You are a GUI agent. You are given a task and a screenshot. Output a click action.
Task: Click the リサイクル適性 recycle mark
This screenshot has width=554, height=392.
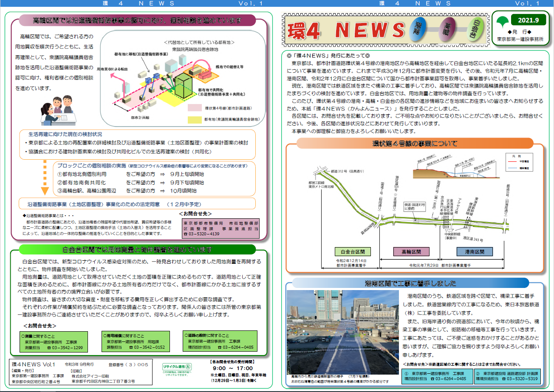click(178, 366)
